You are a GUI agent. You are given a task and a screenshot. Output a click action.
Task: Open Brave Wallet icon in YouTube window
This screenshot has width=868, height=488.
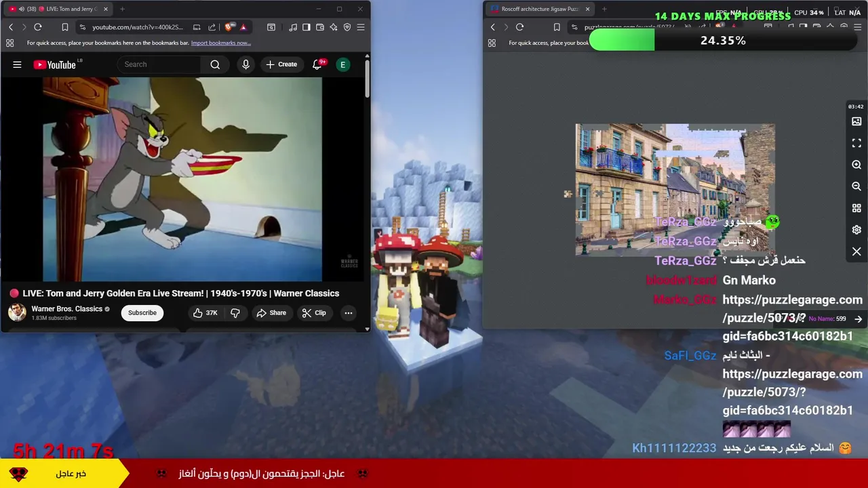[x=319, y=27]
